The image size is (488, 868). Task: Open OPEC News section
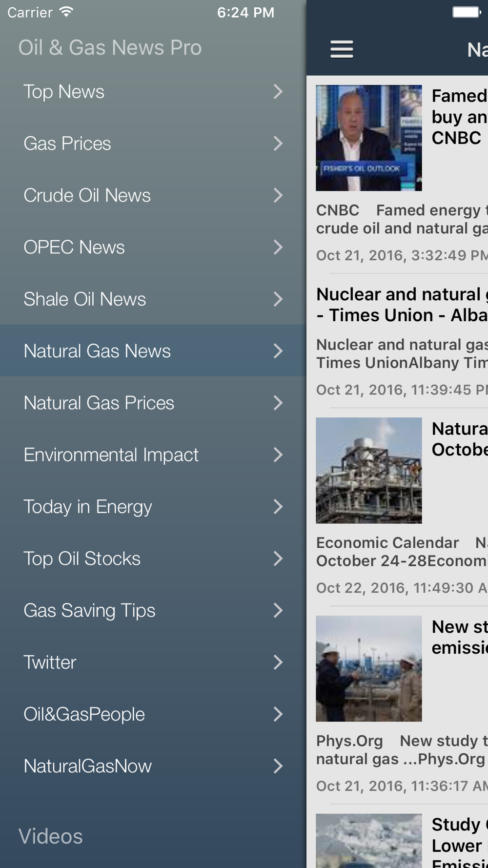tap(153, 247)
